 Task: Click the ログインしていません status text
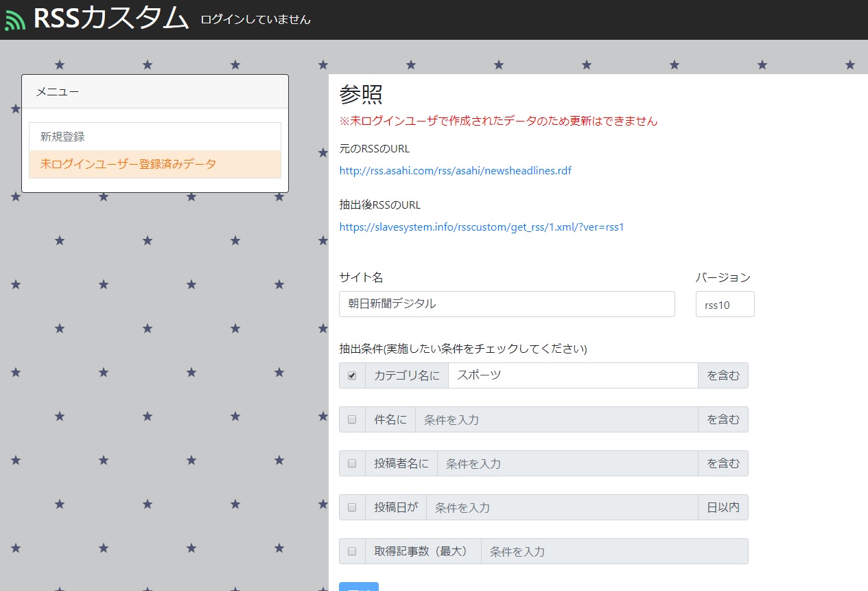coord(255,20)
